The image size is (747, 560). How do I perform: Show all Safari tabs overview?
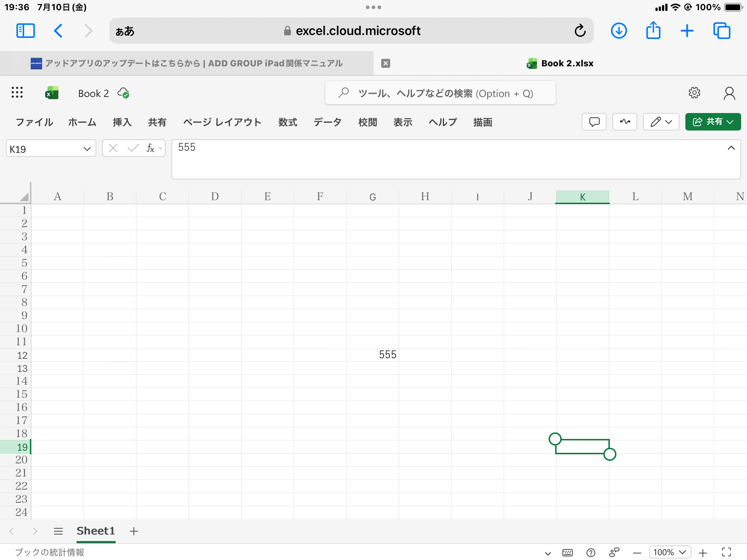[722, 31]
